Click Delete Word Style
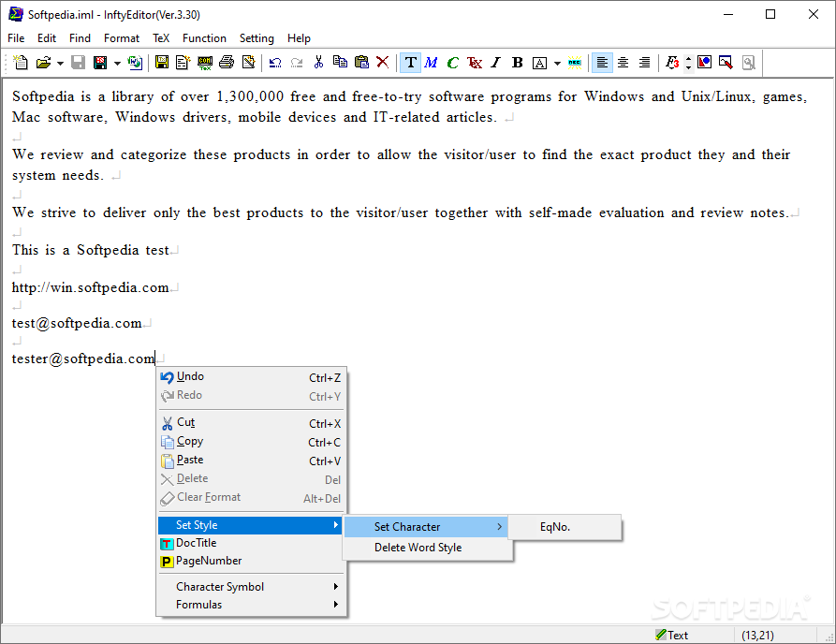836x644 pixels. tap(427, 548)
